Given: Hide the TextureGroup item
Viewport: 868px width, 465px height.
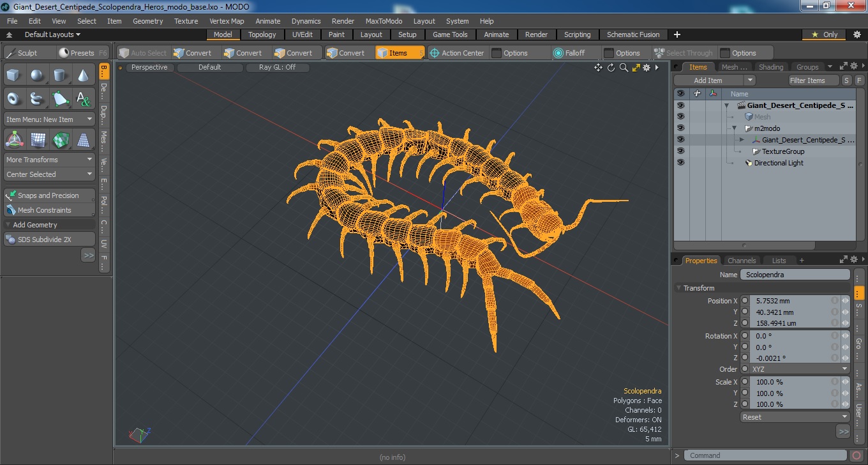Looking at the screenshot, I should [680, 151].
